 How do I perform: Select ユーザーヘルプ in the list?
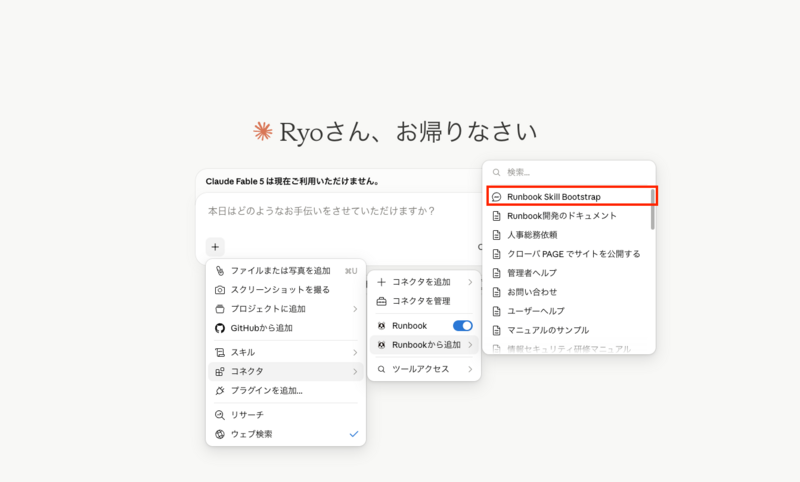[568, 311]
